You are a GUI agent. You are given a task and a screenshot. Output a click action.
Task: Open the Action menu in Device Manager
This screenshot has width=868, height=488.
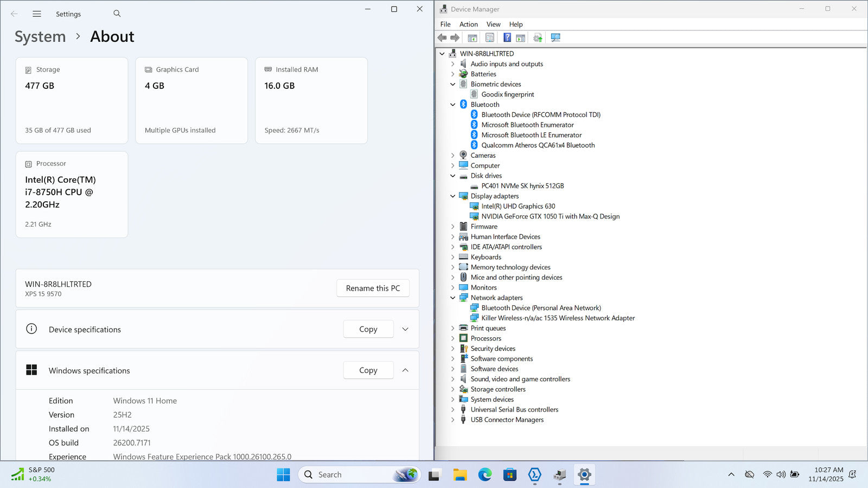(x=468, y=24)
